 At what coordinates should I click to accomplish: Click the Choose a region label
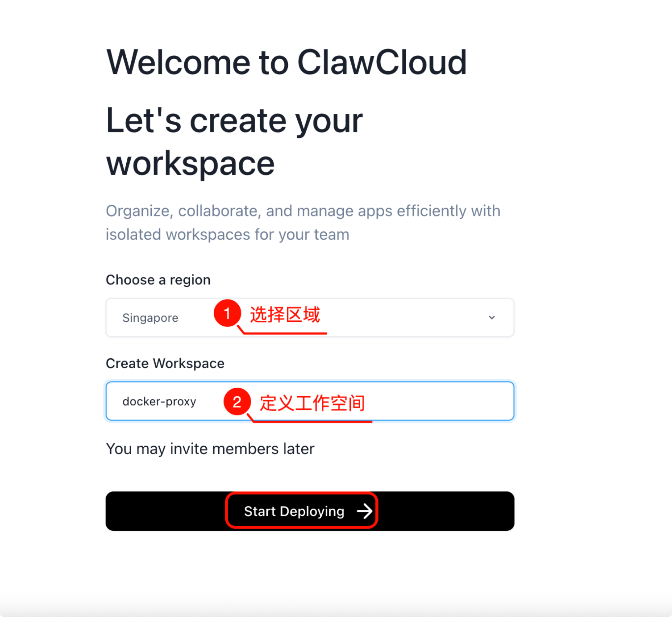tap(158, 280)
